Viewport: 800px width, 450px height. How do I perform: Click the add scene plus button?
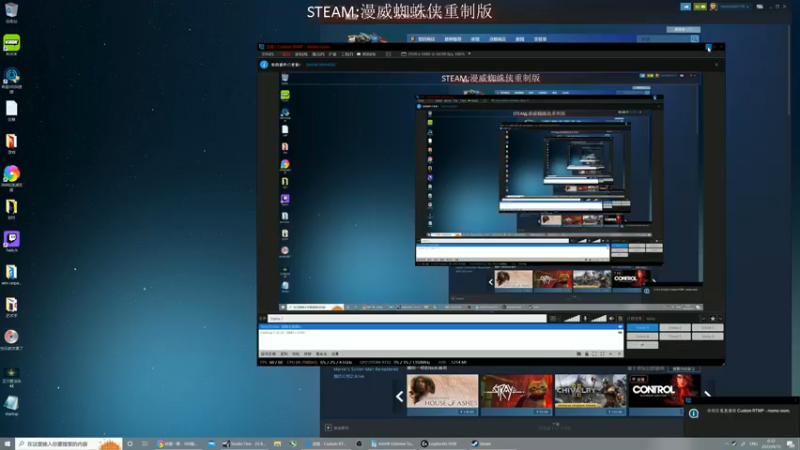click(x=642, y=345)
